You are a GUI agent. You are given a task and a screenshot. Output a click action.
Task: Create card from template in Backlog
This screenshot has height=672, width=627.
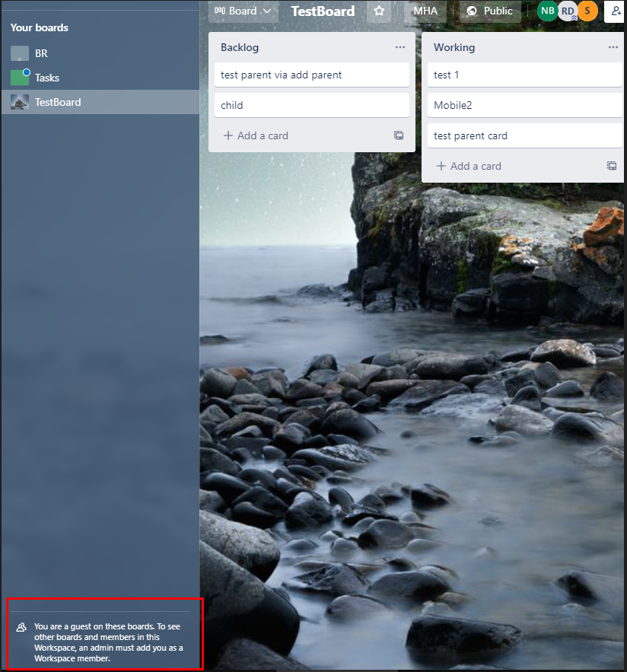click(399, 135)
